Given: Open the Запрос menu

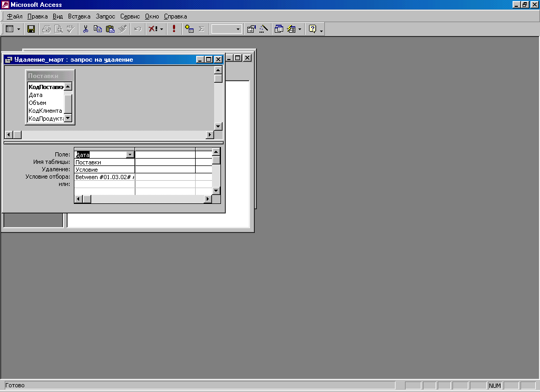Looking at the screenshot, I should tap(105, 16).
